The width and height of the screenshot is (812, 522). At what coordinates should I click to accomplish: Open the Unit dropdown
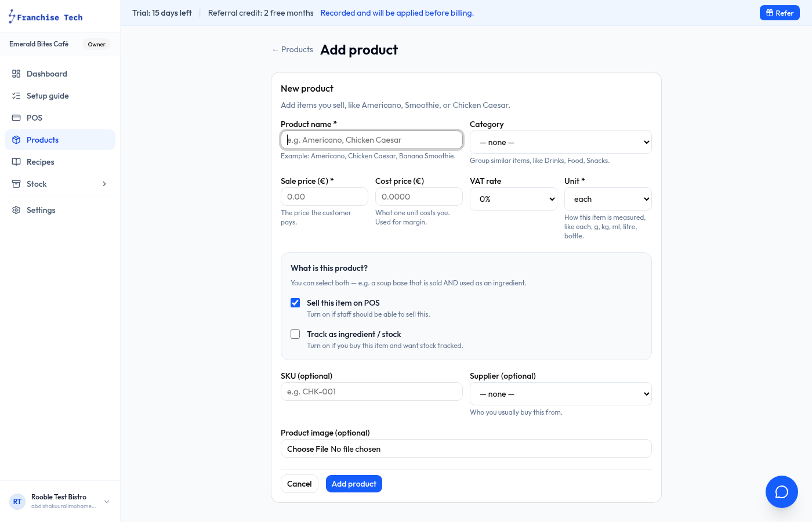608,199
